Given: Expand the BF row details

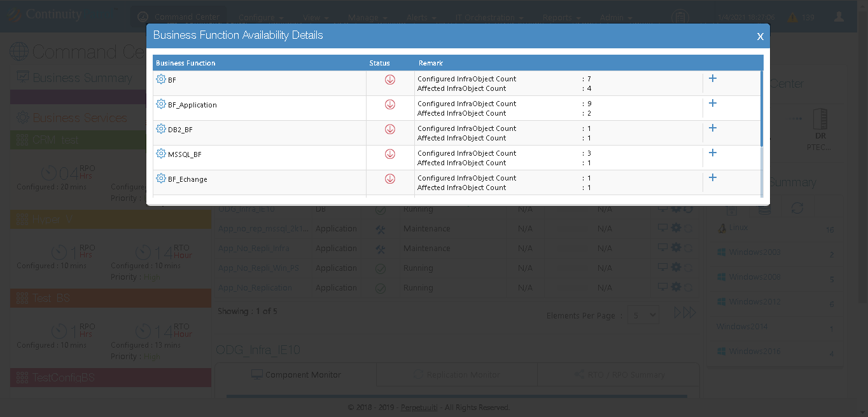Looking at the screenshot, I should tap(713, 78).
